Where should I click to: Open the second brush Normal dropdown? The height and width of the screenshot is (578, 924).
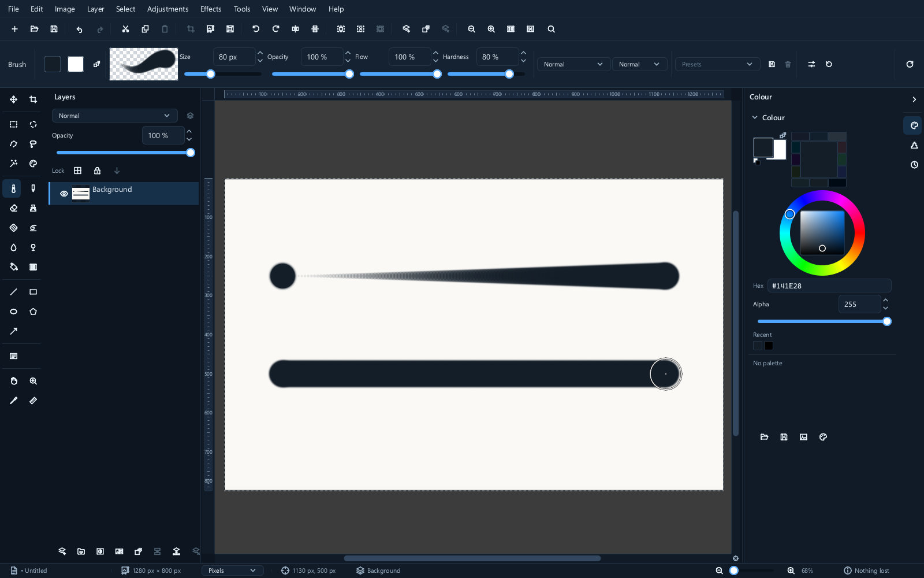coord(639,64)
